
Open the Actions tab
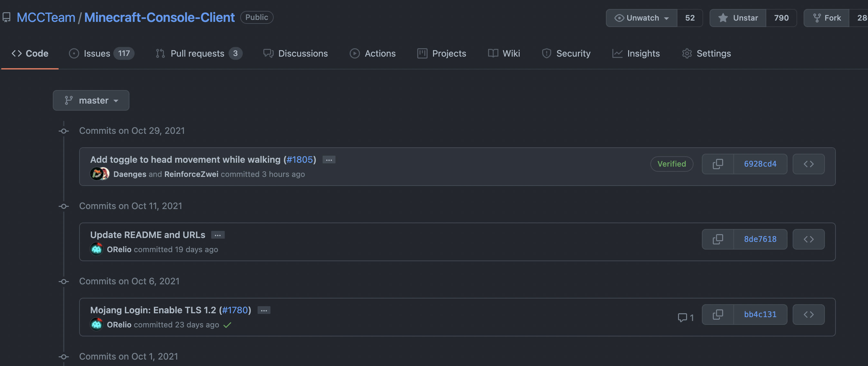[x=372, y=53]
